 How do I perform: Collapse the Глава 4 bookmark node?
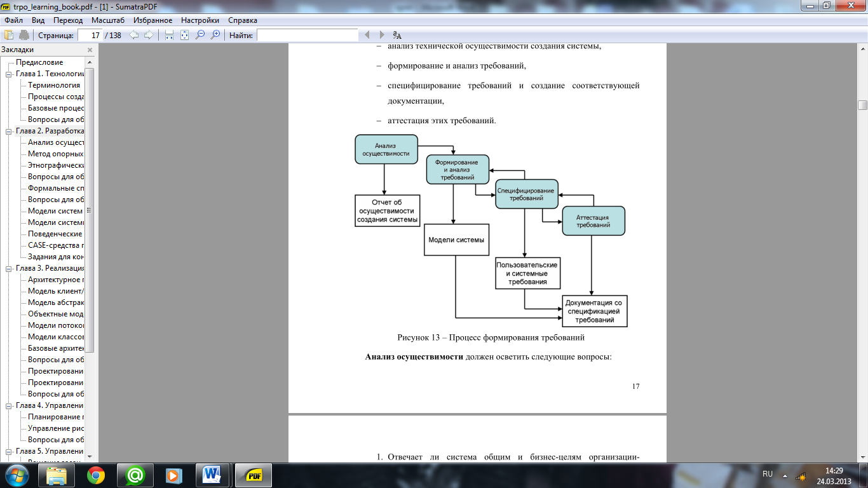[x=9, y=405]
